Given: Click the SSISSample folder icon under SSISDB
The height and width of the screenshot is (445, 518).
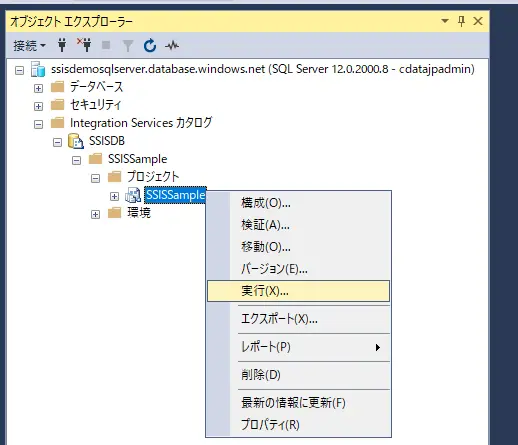Looking at the screenshot, I should tap(95, 159).
